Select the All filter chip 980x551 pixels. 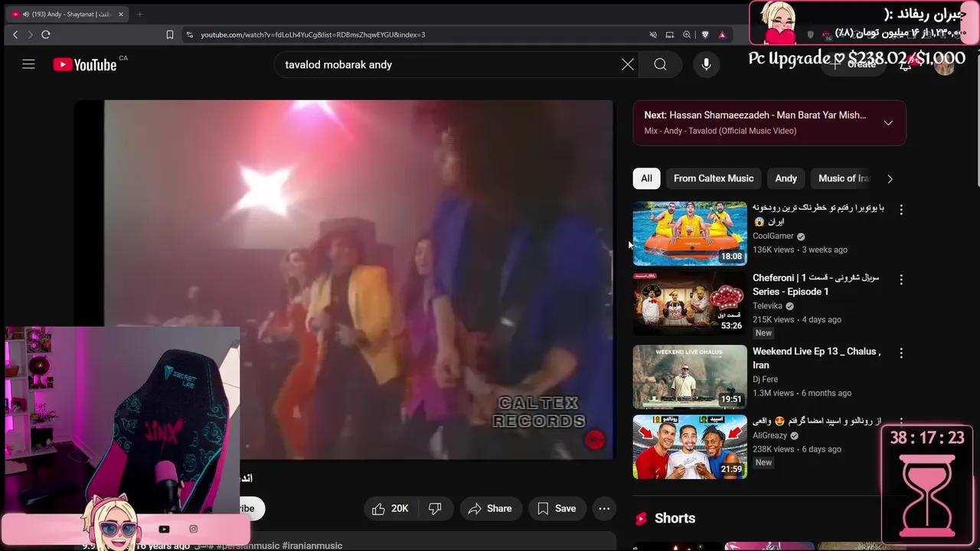647,178
